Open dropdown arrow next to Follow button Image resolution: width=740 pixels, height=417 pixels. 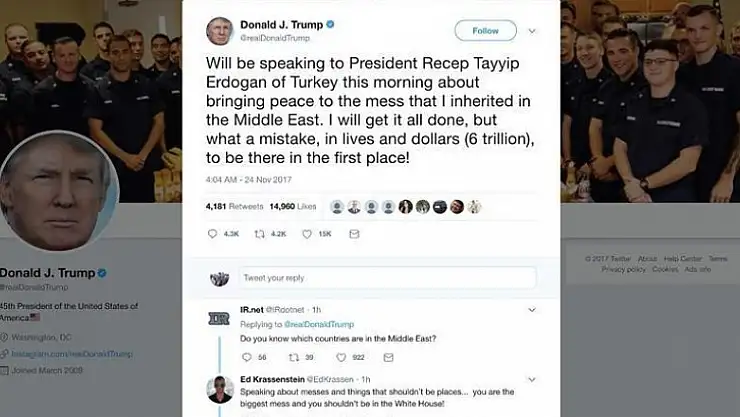point(532,31)
